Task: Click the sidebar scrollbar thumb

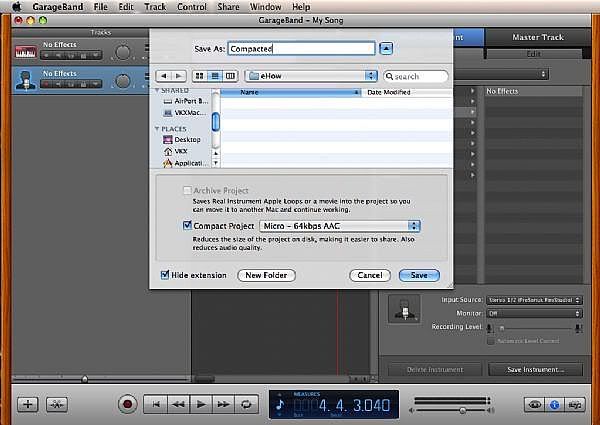Action: point(215,122)
